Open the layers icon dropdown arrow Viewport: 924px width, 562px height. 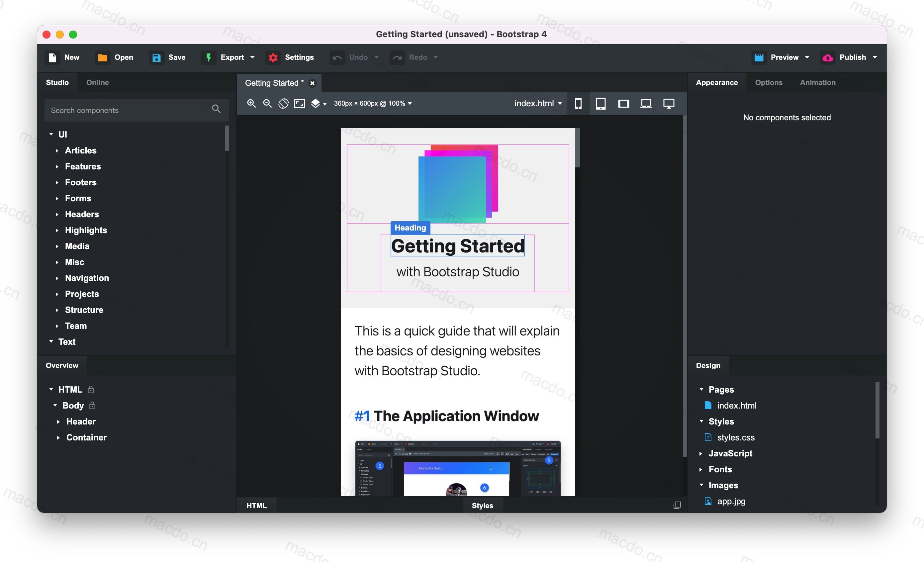[325, 104]
